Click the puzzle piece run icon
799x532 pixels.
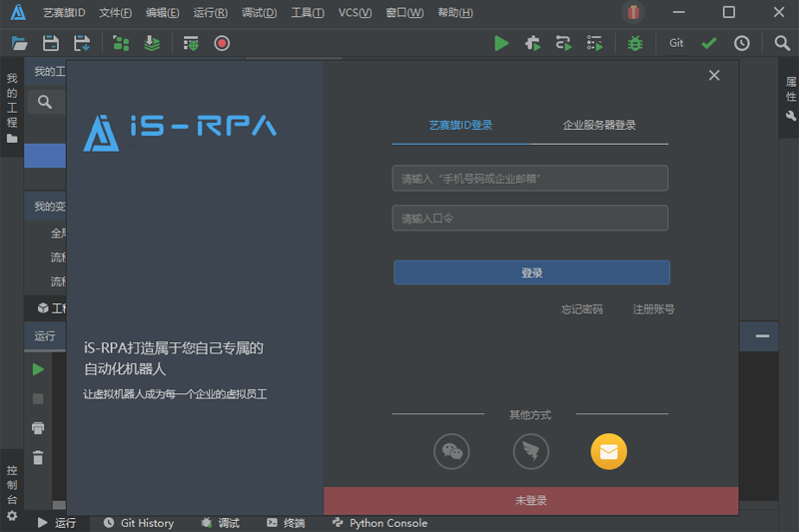[x=532, y=43]
